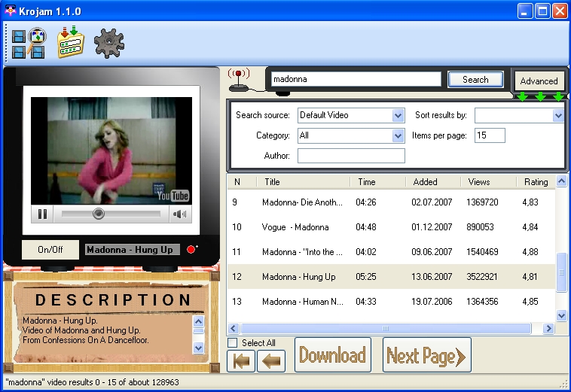571x392 pixels.
Task: Click the results horizontal scrollbar thumb
Action: 386,329
